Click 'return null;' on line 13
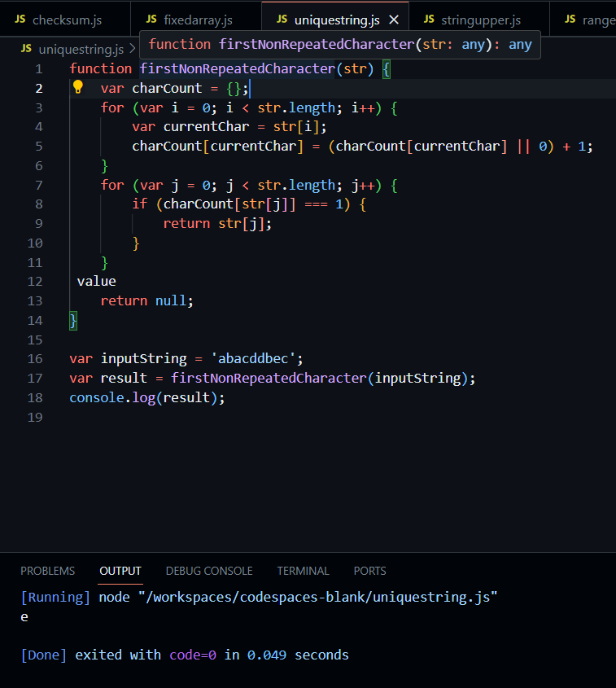 coord(146,301)
